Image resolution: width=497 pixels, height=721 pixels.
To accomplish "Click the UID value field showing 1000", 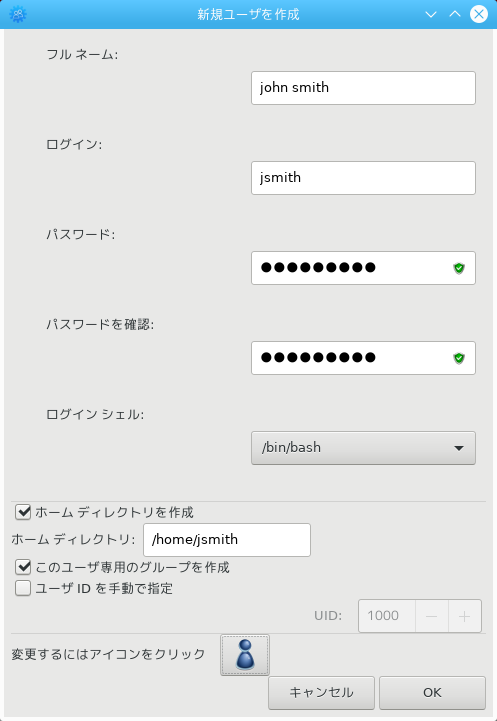I will click(387, 616).
